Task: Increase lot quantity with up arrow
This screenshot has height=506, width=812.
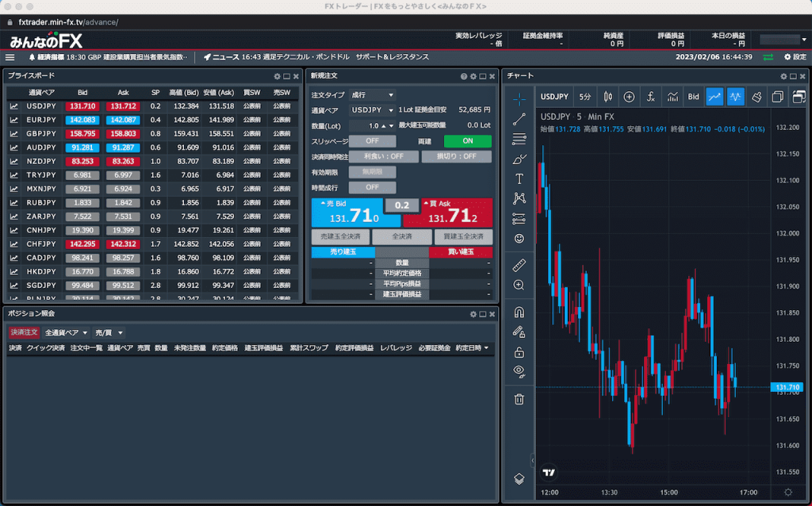Action: tap(383, 126)
